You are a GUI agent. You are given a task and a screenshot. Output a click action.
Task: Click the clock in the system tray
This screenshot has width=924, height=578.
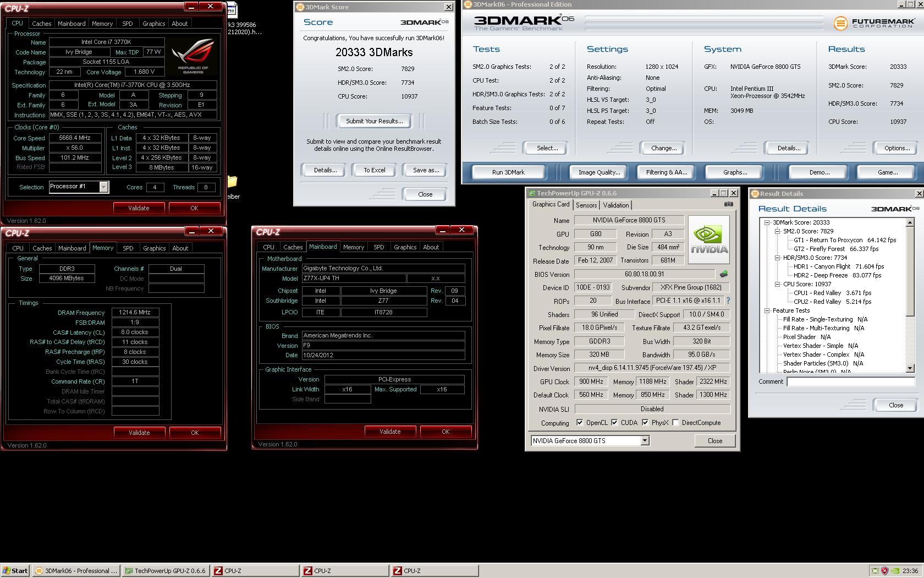tap(910, 571)
